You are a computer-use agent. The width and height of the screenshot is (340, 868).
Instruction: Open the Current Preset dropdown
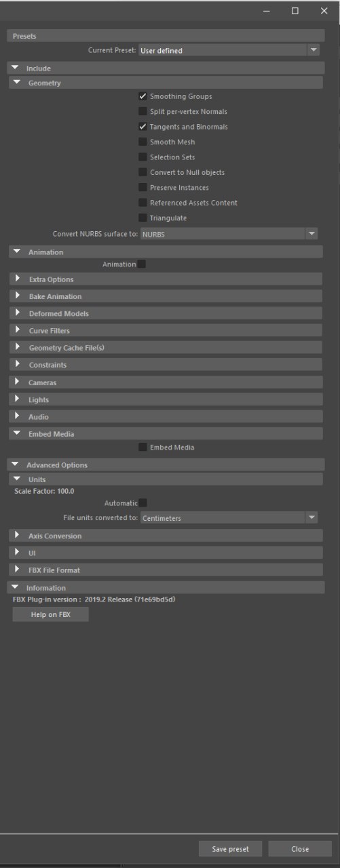click(229, 50)
